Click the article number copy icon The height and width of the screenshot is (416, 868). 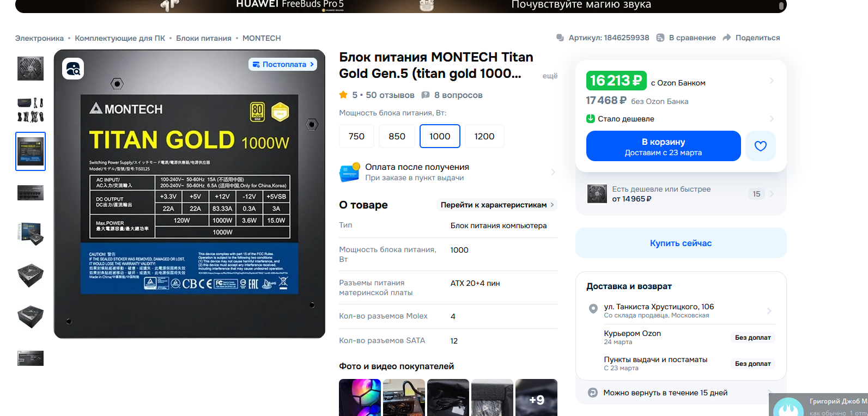[x=560, y=38]
